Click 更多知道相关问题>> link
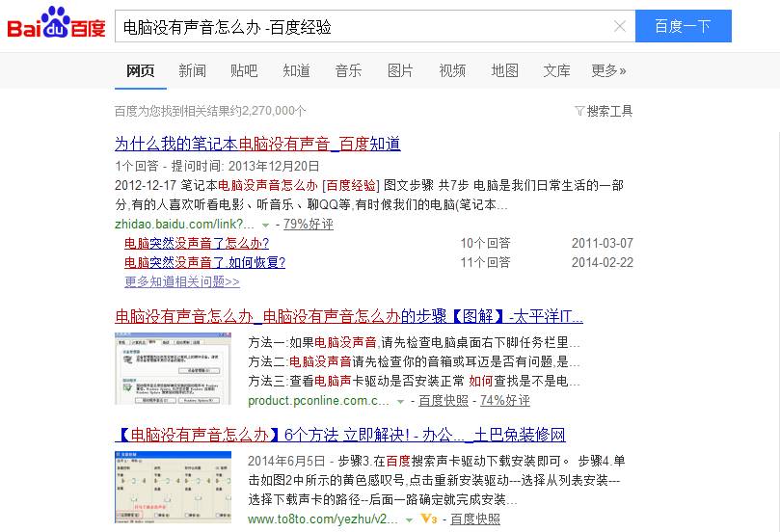Screen dimensions: 780x532 tap(182, 281)
